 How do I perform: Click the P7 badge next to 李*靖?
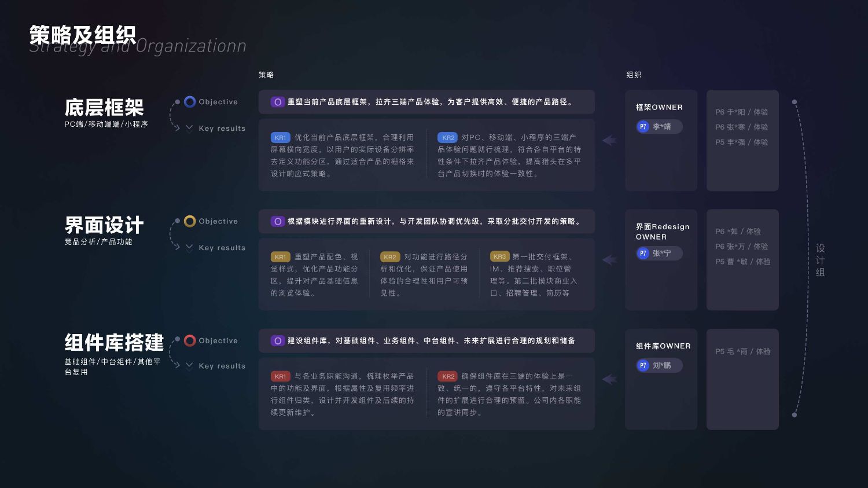[x=643, y=127]
